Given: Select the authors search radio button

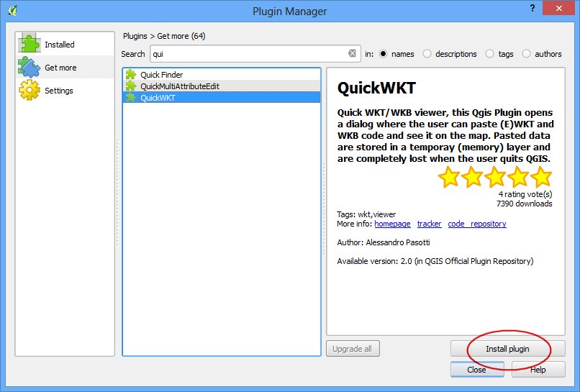Looking at the screenshot, I should pos(526,54).
